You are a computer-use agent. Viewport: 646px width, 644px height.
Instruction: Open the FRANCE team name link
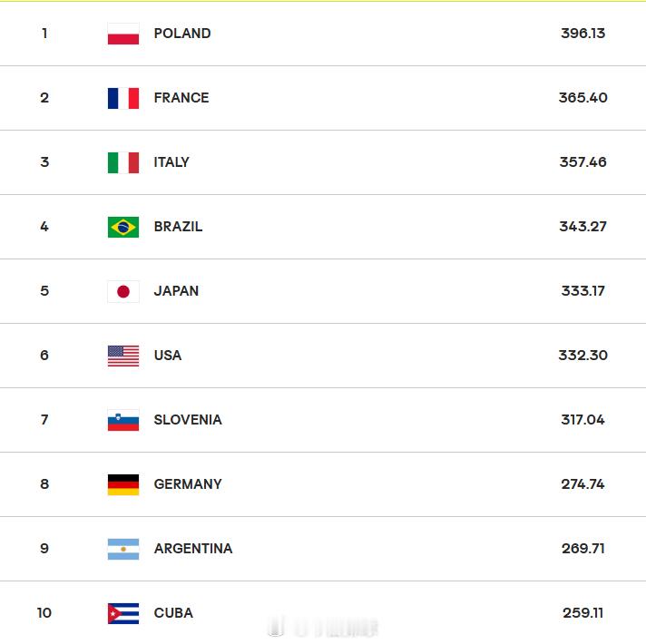[x=181, y=98]
